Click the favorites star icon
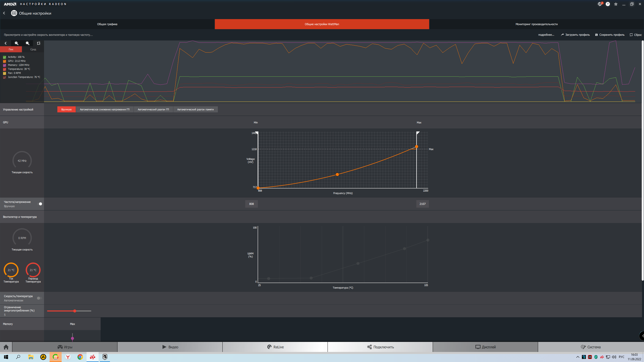 coord(616,4)
